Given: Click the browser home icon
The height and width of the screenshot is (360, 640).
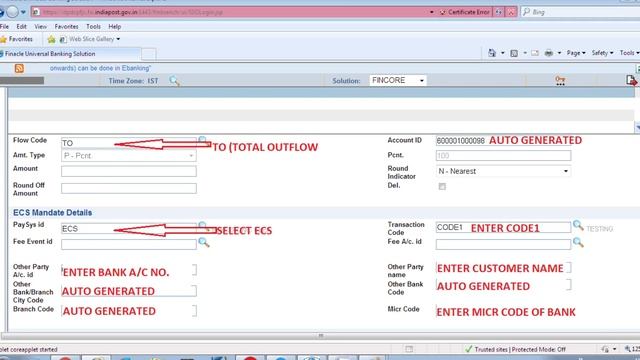Looking at the screenshot, I should tap(492, 53).
